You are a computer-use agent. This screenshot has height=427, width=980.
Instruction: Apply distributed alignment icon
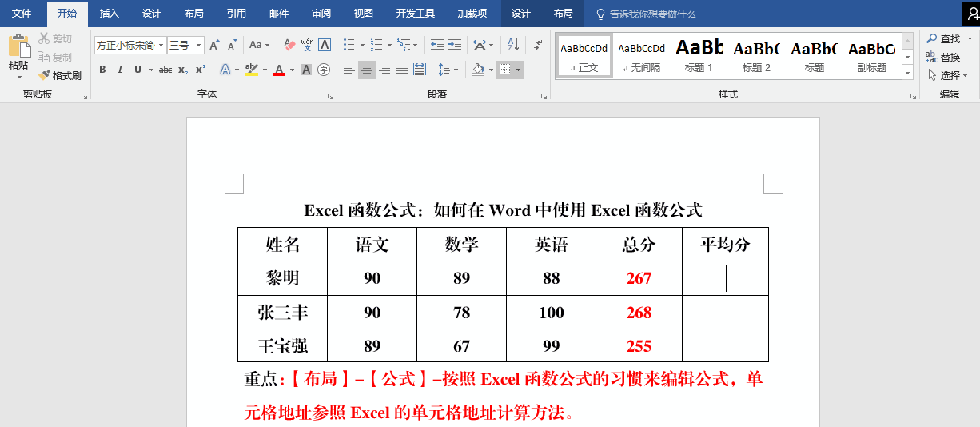click(420, 70)
